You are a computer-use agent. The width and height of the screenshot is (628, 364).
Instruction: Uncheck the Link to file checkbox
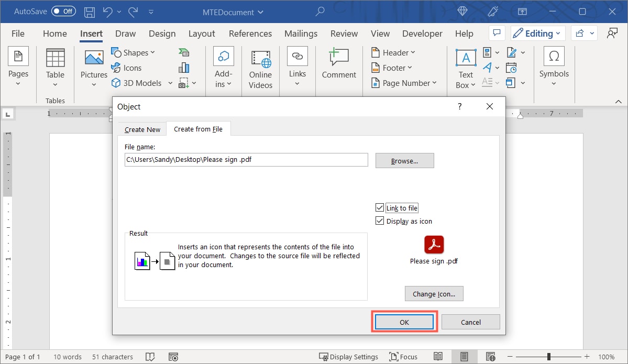pyautogui.click(x=380, y=207)
